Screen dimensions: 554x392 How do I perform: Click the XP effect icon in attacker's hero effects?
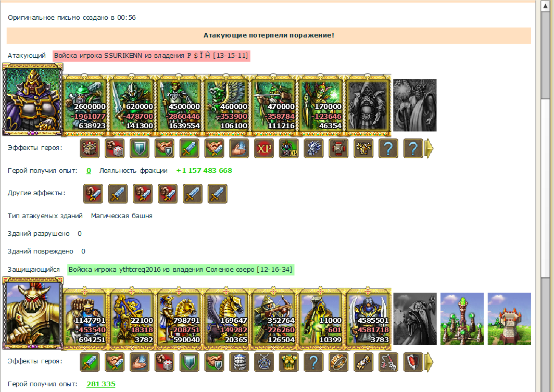click(264, 148)
